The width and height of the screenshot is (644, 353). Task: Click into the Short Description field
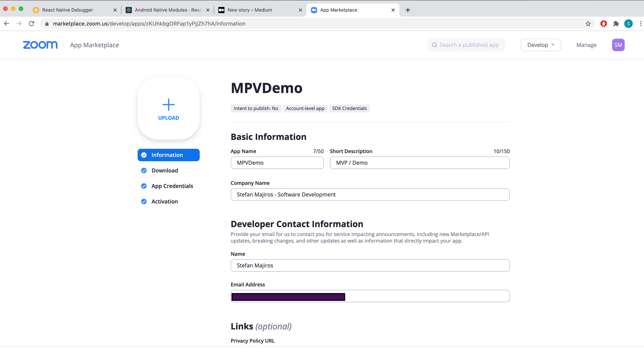(419, 163)
